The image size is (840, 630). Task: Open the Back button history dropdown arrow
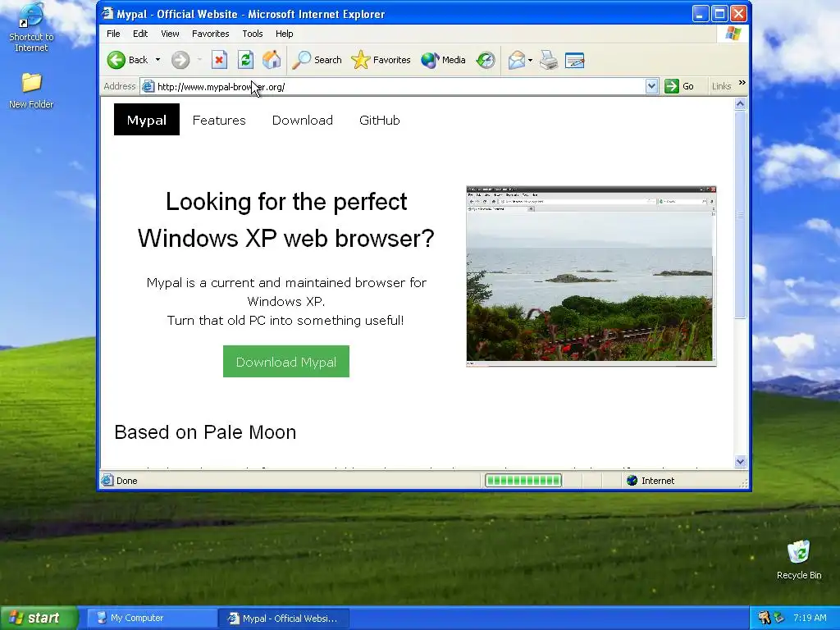(158, 60)
